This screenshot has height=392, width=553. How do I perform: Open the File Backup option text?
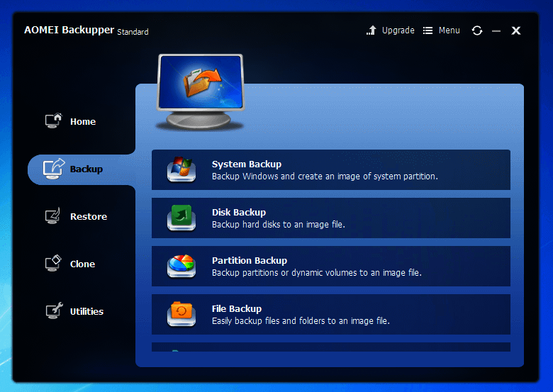point(236,309)
